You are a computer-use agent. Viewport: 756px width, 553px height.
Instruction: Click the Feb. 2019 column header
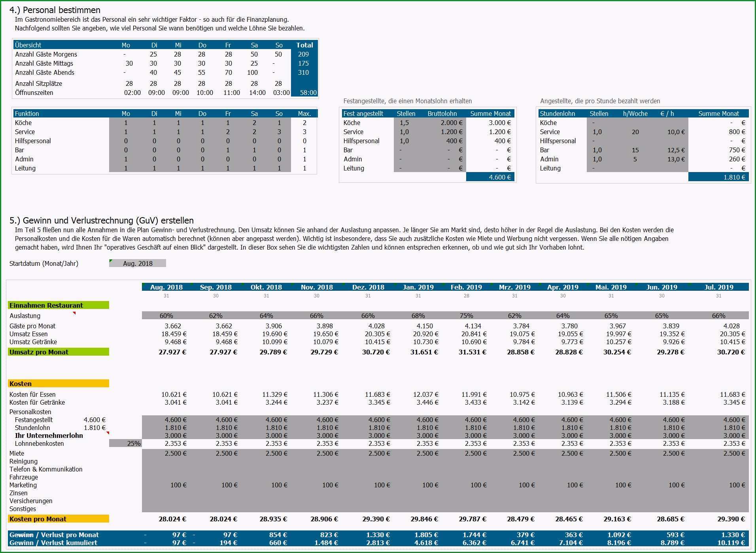pyautogui.click(x=466, y=287)
